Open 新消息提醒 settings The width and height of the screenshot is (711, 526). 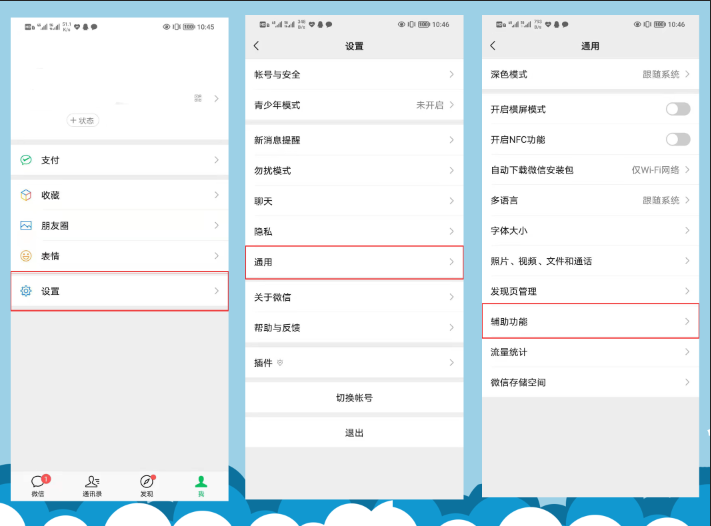[x=354, y=140]
